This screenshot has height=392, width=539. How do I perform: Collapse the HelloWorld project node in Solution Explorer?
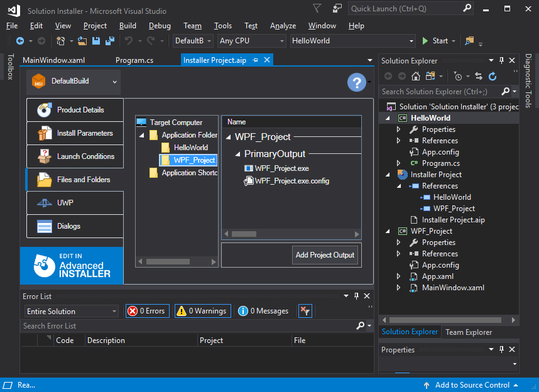388,118
